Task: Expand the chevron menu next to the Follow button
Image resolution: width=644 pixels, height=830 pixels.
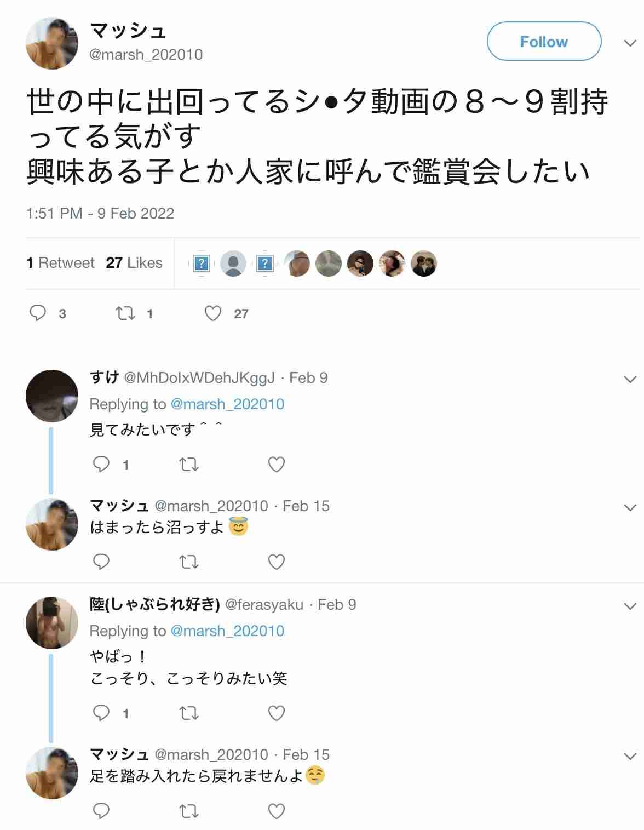Action: coord(630,43)
